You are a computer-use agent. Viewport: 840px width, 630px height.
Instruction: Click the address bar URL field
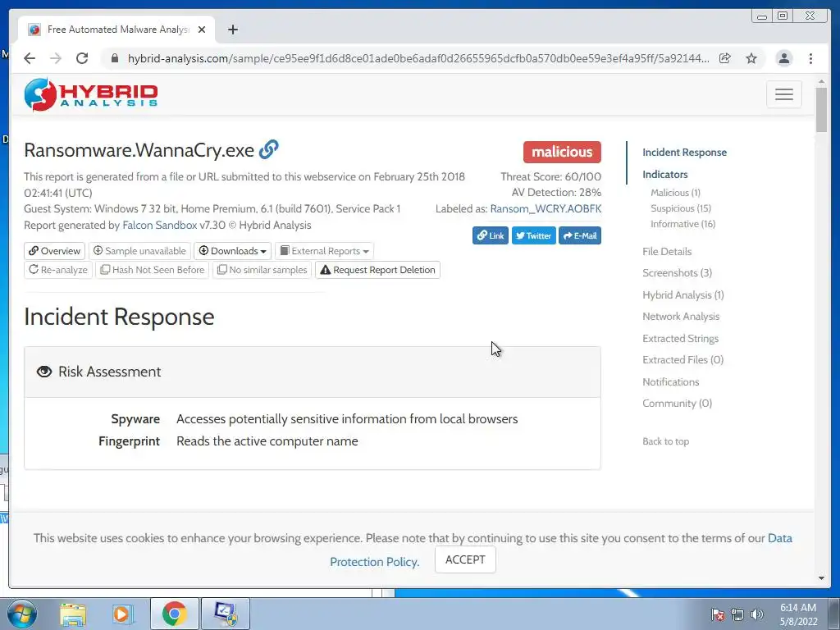(x=418, y=58)
